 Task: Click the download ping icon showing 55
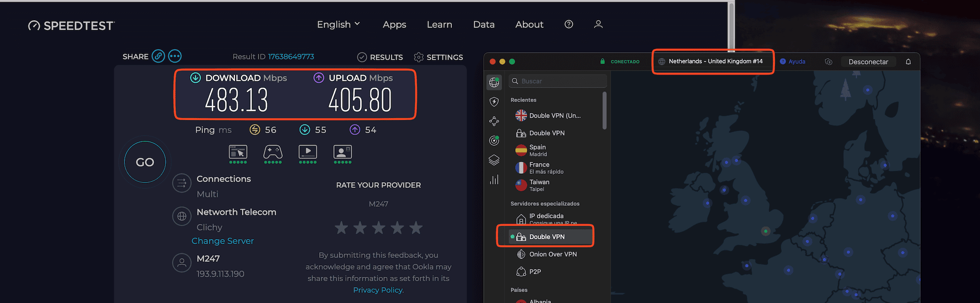click(305, 130)
